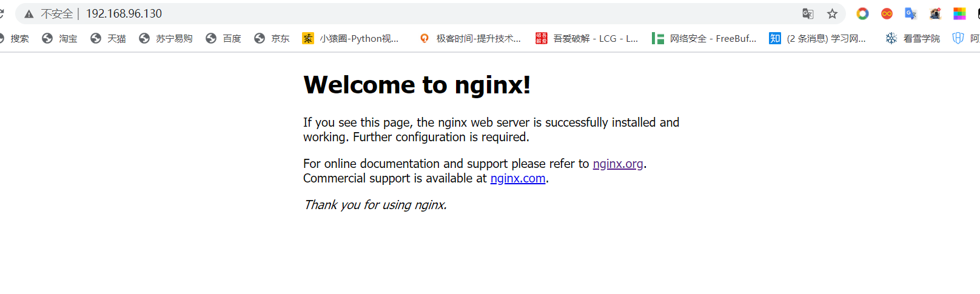Click the not-secure warning triangle icon
980x294 pixels.
point(29,13)
